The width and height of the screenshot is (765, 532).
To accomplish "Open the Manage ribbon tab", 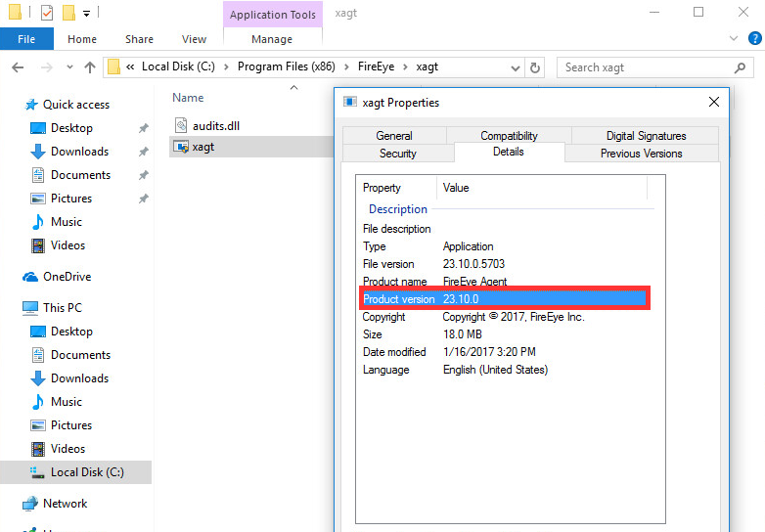I will point(272,39).
